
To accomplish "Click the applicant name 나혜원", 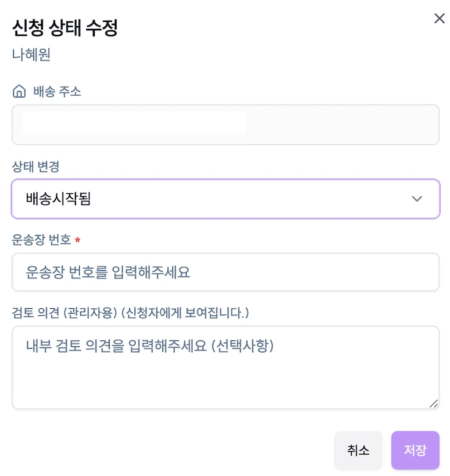I will click(32, 55).
